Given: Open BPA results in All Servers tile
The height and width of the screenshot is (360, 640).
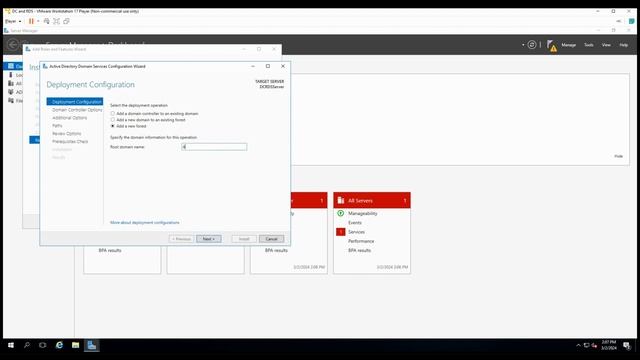Looking at the screenshot, I should tap(359, 250).
